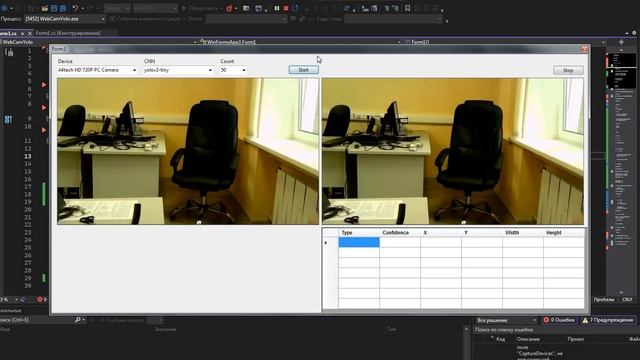Click the Поиск по списку ошибок field
The height and width of the screenshot is (360, 640).
pyautogui.click(x=555, y=329)
